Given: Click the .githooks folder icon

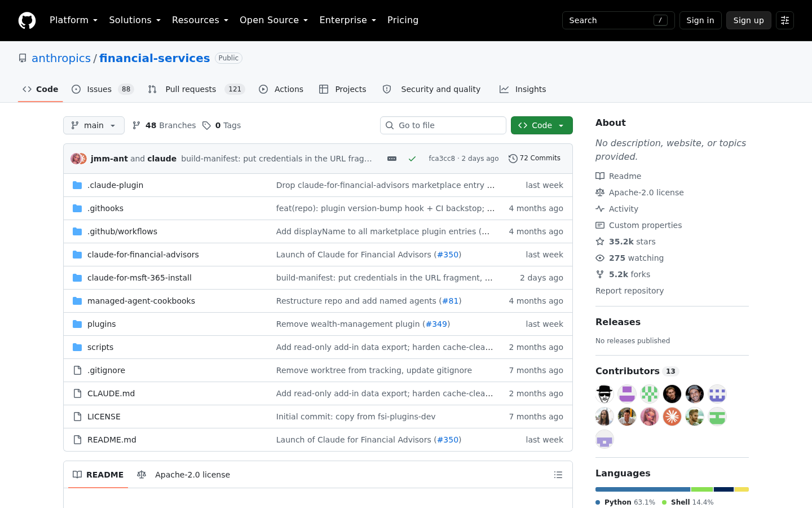Looking at the screenshot, I should [77, 208].
